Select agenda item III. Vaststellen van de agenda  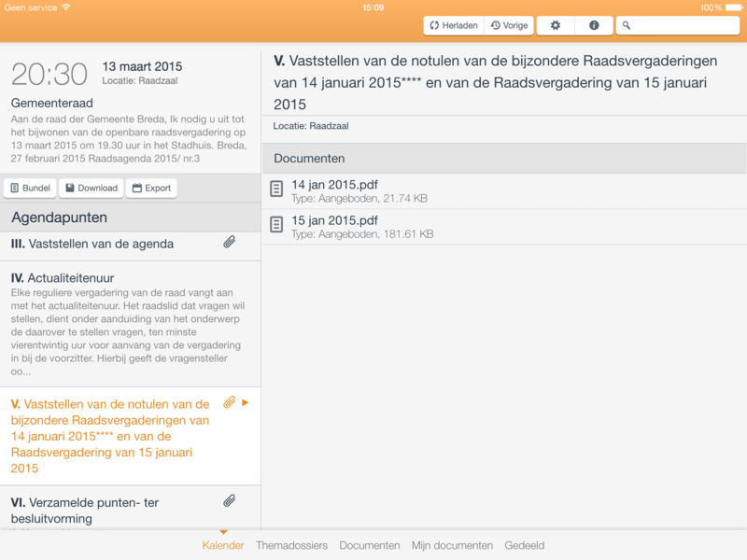[x=130, y=246]
